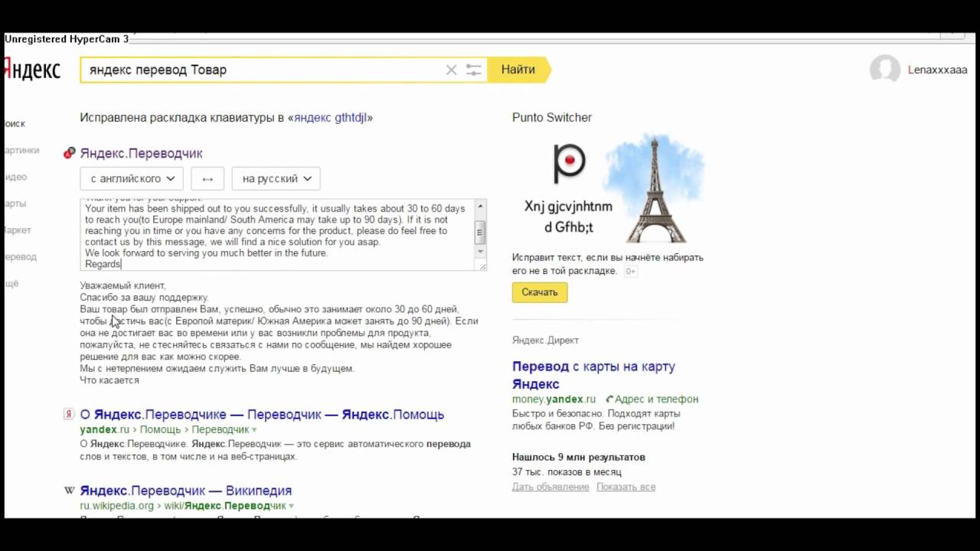Viewport: 980px width, 551px height.
Task: Click inside the English source text area
Action: pos(277,234)
